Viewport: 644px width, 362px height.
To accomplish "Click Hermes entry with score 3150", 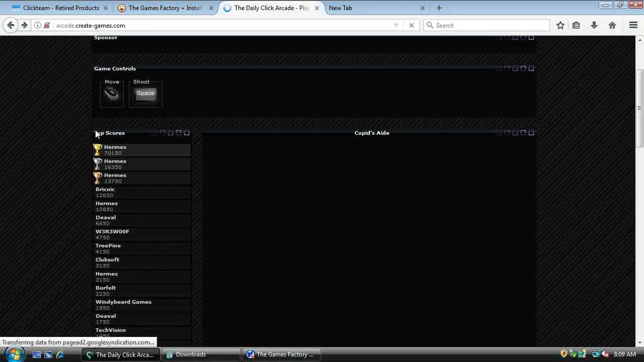I will coord(107,274).
